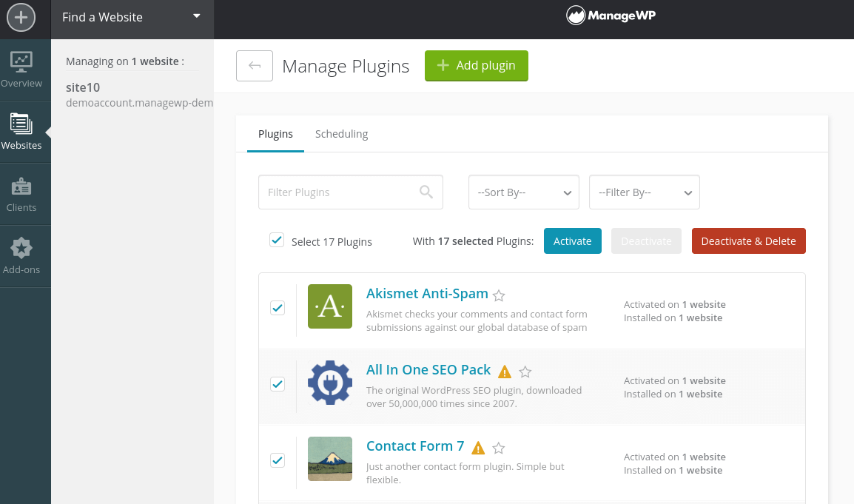This screenshot has width=854, height=504.
Task: Favorite Akismet Anti-Spam using its star icon
Action: pyautogui.click(x=498, y=295)
